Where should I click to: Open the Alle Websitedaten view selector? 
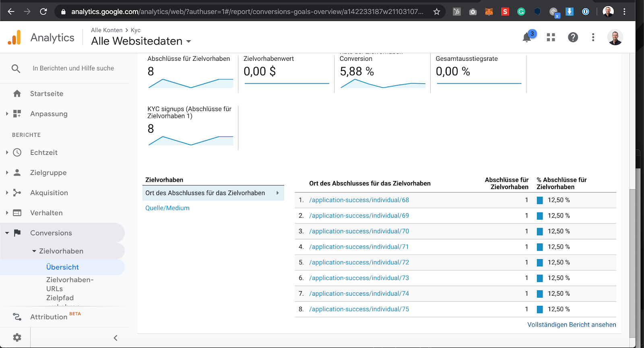click(x=141, y=41)
